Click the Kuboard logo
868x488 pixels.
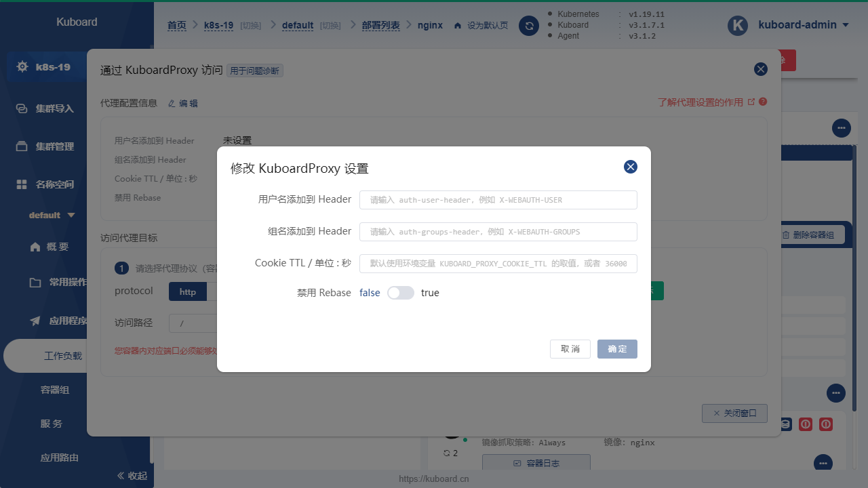77,22
